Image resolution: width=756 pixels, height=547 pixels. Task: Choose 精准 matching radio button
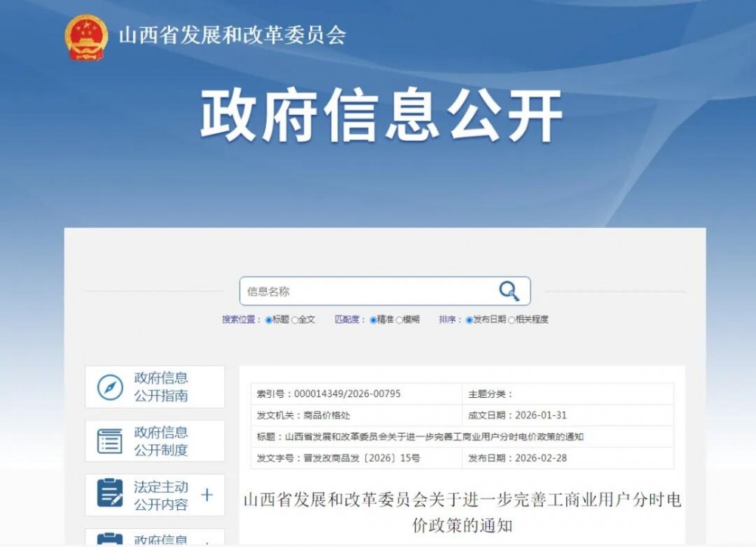373,320
